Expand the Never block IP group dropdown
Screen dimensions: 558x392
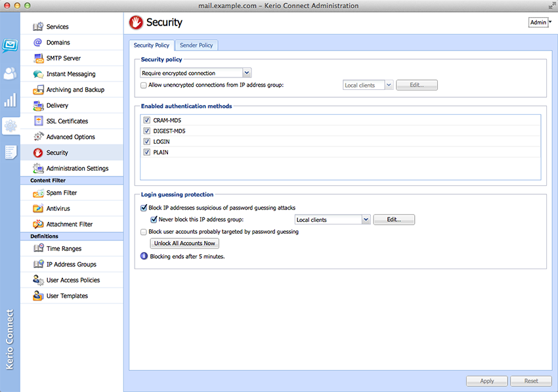tap(366, 220)
